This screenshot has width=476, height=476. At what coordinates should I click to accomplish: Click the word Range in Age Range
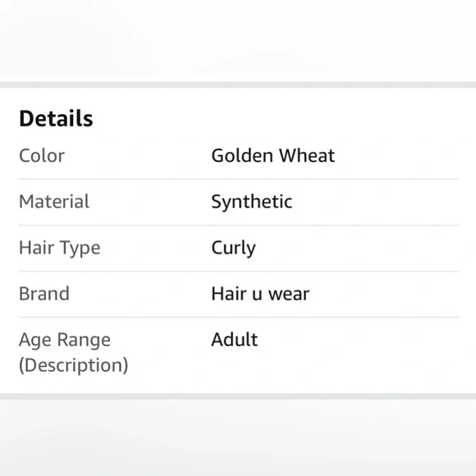point(84,341)
